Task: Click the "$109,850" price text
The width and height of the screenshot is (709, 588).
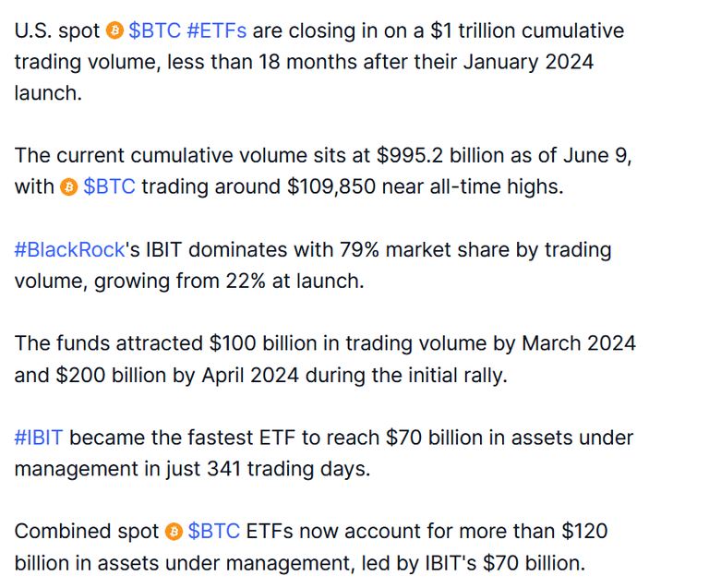Action: pos(331,186)
